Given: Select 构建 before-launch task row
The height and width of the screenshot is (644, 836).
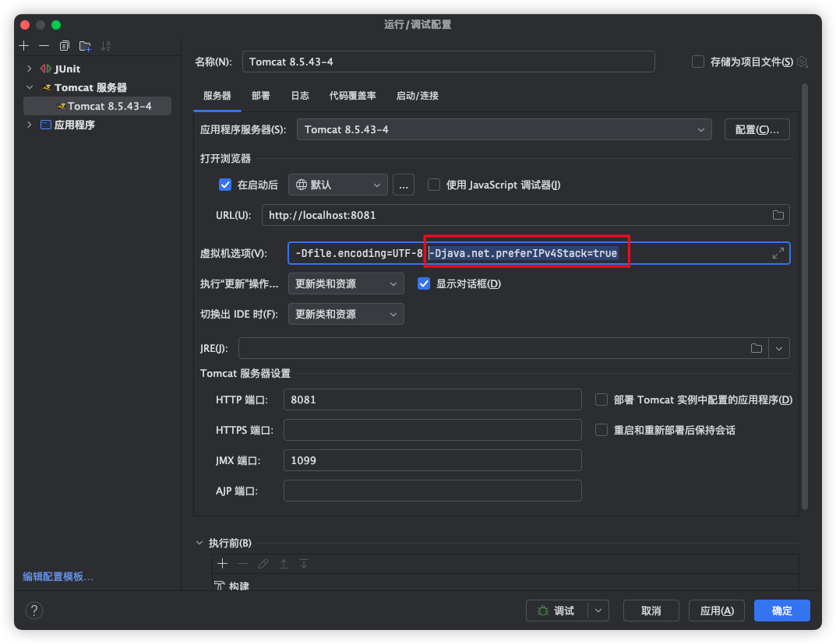Looking at the screenshot, I should point(506,586).
